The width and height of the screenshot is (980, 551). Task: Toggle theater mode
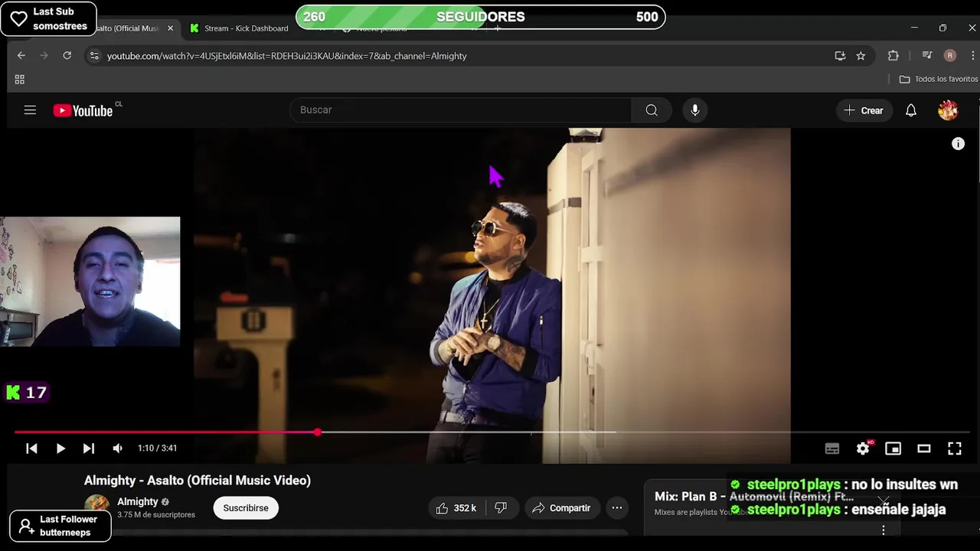(x=924, y=448)
